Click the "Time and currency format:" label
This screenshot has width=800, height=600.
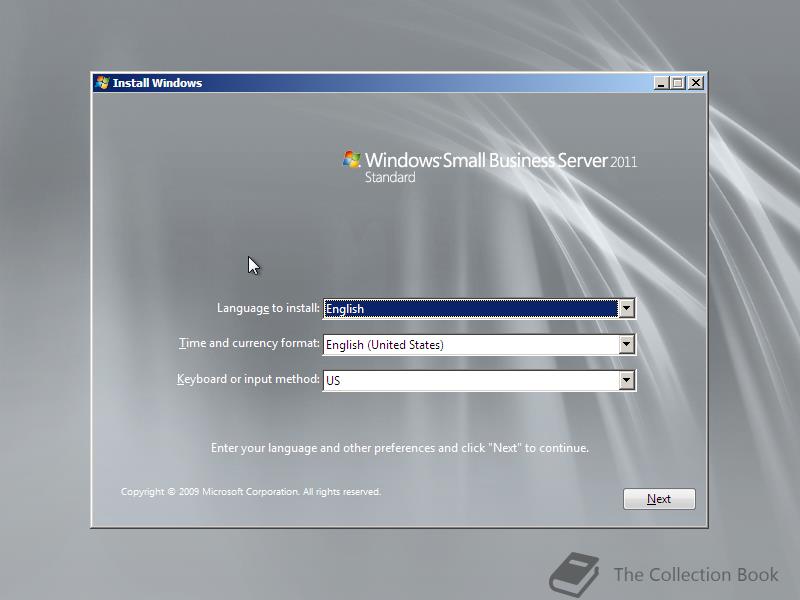[249, 343]
